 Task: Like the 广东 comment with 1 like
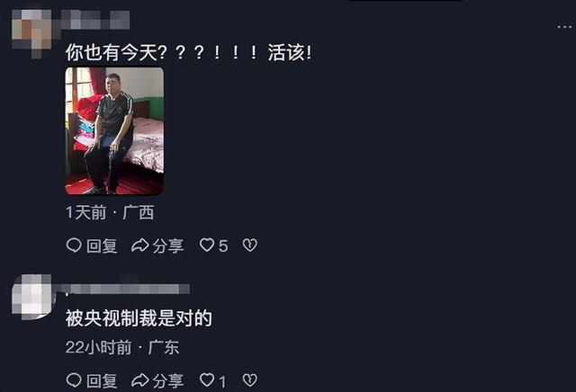click(207, 380)
